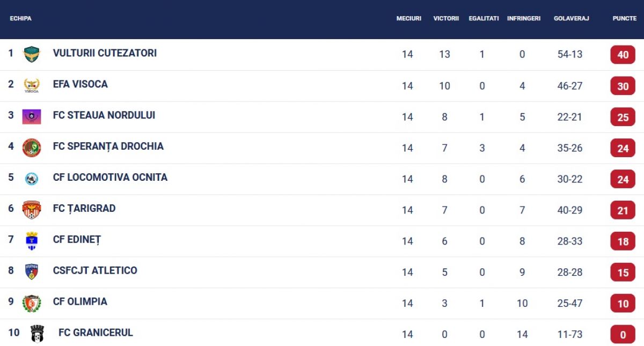Click the INFRINGERI column header
This screenshot has width=644, height=346.
523,18
